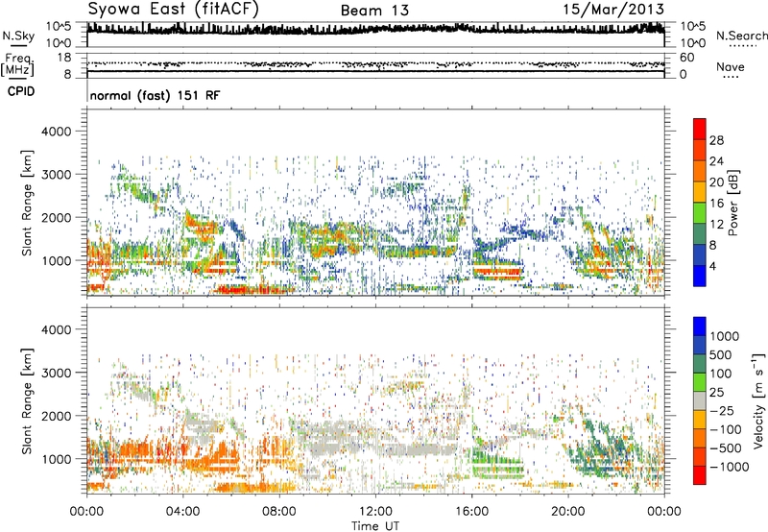Click the '60' Nave axis value
This screenshot has width=768, height=532.
click(686, 58)
